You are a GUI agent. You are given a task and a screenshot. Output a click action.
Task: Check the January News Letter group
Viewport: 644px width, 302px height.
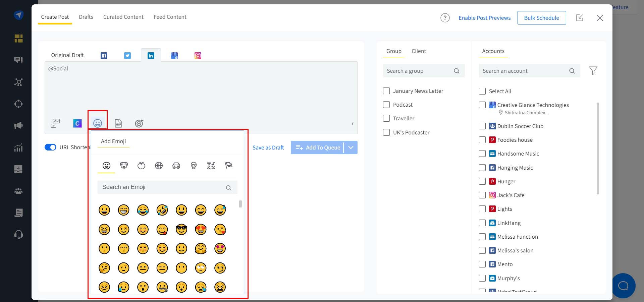click(386, 91)
